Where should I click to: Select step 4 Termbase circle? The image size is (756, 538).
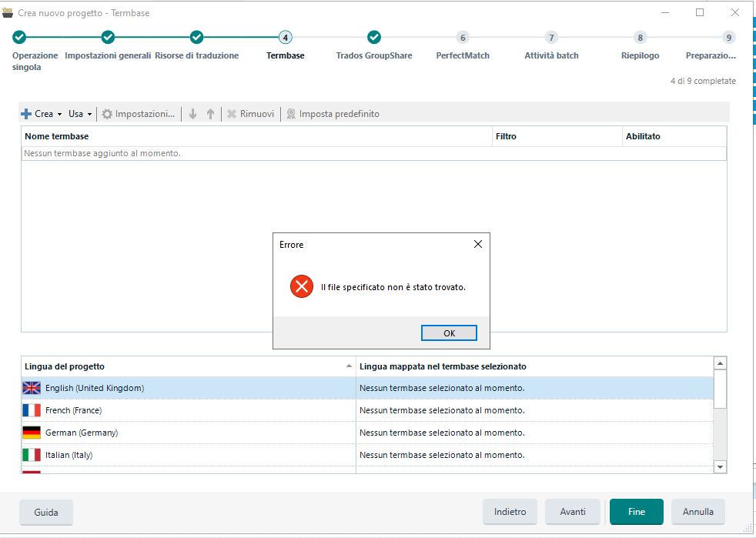point(286,37)
